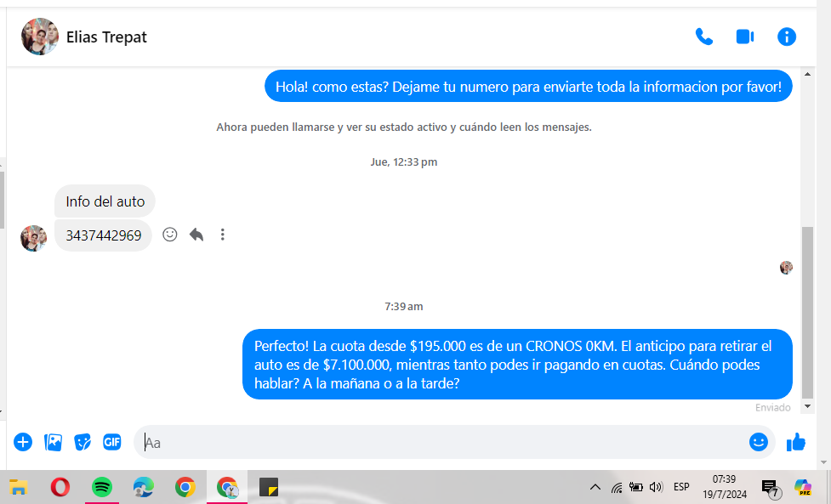The width and height of the screenshot is (831, 504).
Task: Open more options for the 3437442969 message
Action: 223,235
